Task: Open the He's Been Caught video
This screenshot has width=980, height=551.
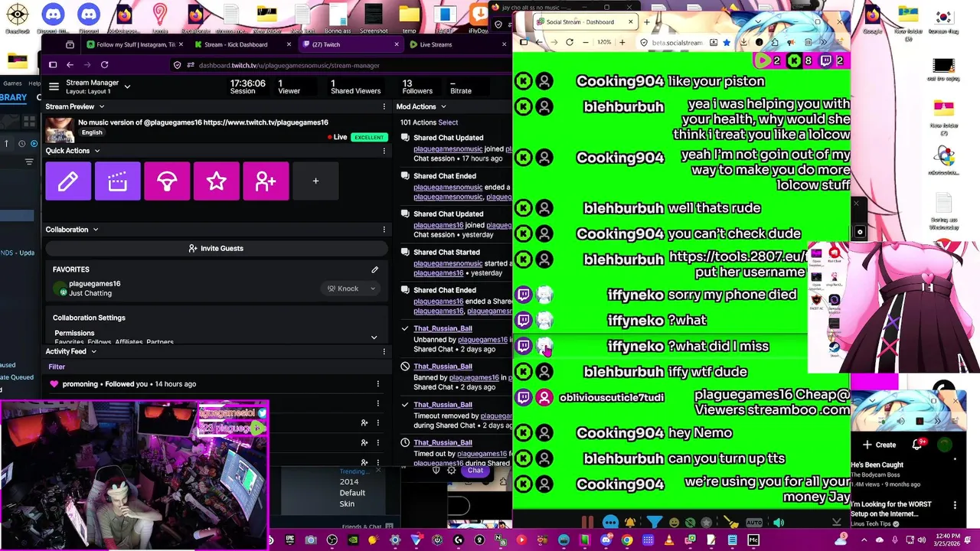Action: [877, 465]
